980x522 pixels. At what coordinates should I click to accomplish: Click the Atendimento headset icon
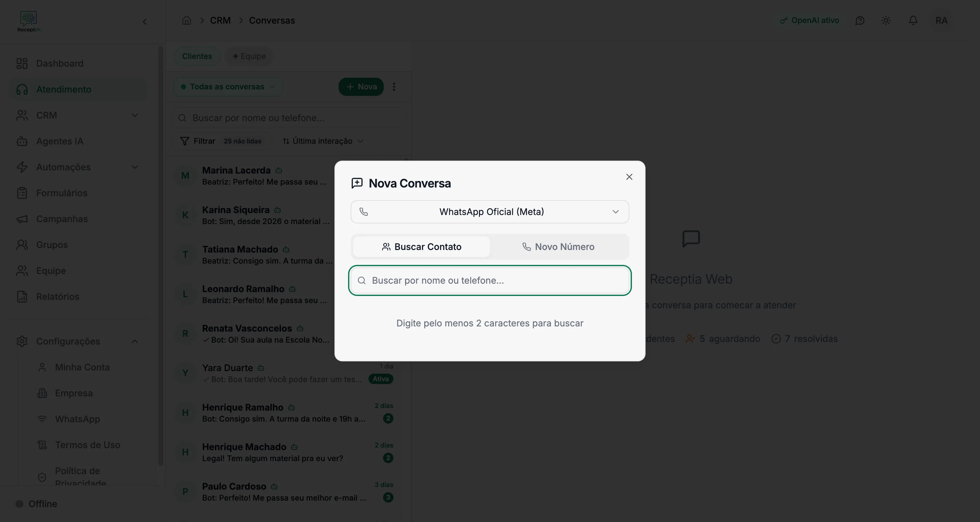pos(22,89)
